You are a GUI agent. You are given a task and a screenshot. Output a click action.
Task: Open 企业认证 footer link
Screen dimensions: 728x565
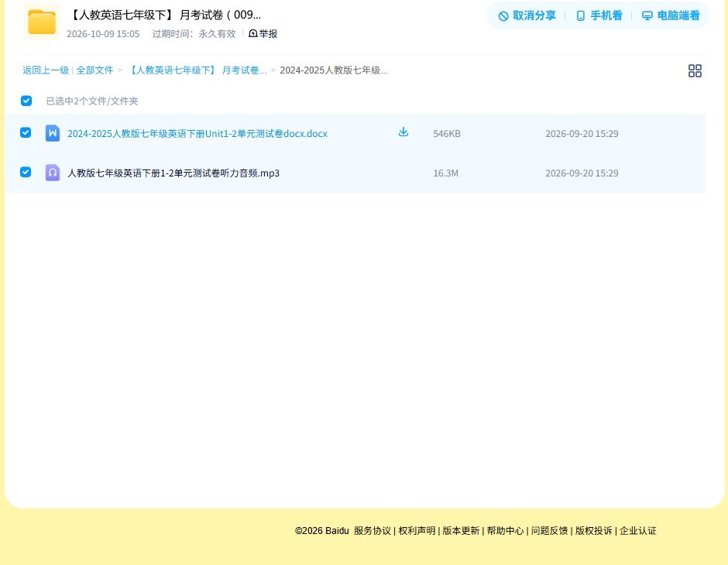[x=638, y=531]
